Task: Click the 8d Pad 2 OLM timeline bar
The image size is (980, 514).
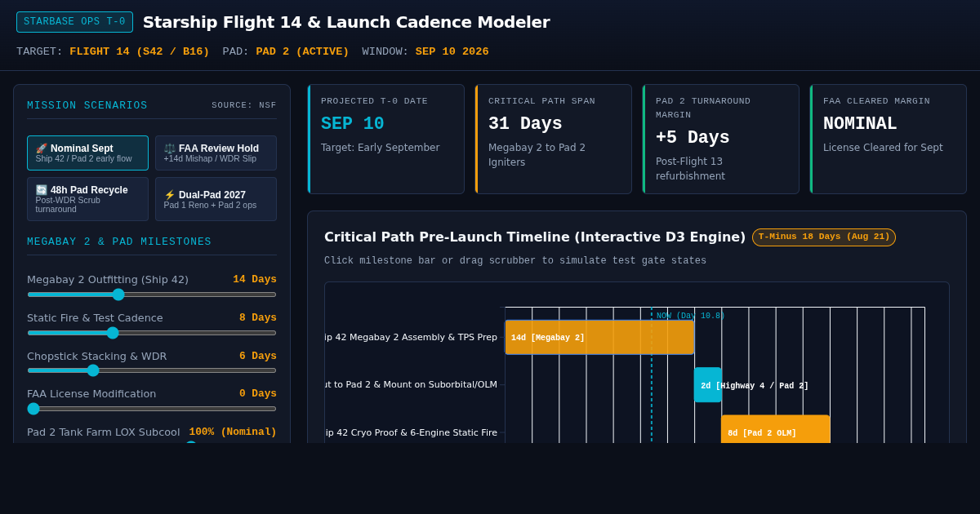Action: click(x=776, y=429)
